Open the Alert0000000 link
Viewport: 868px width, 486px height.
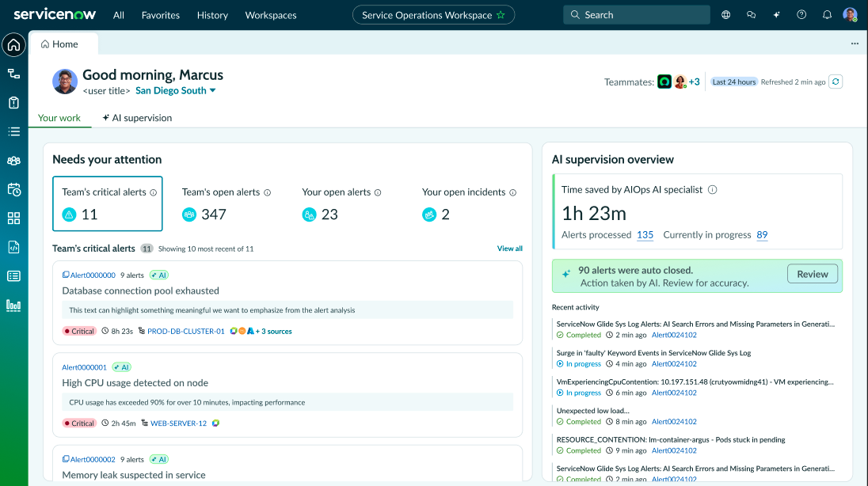coord(93,275)
